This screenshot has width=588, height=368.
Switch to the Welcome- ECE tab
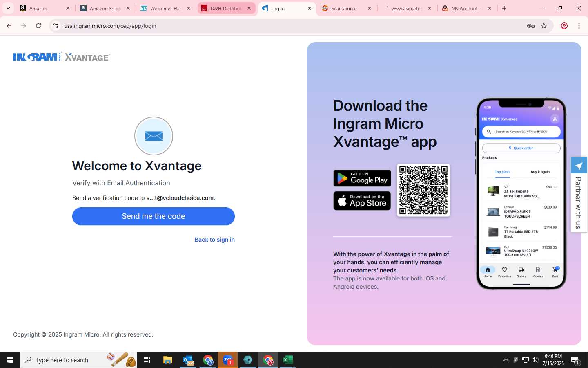[165, 8]
